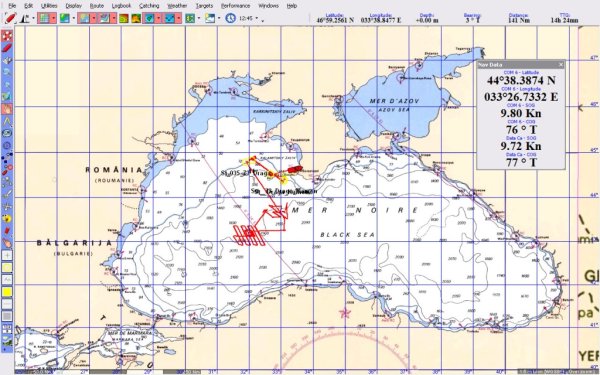This screenshot has width=600, height=375.
Task: Pick the gray color swatch in sidebar
Action: pos(7,316)
